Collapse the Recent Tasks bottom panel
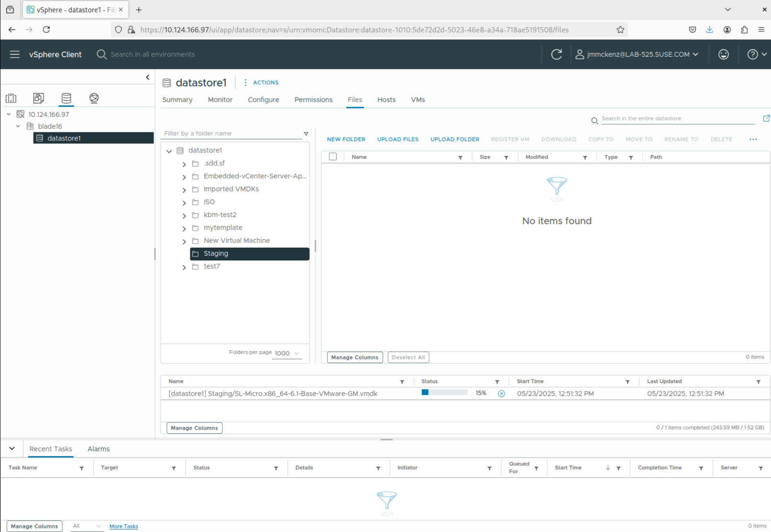Screen dimensions: 771x532 coord(12,449)
